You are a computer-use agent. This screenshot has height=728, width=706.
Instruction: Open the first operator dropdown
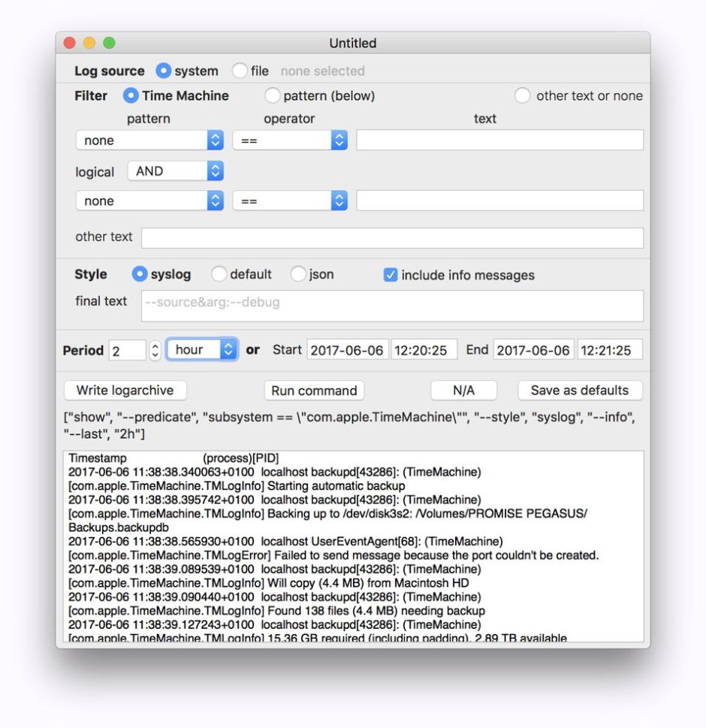tap(290, 140)
